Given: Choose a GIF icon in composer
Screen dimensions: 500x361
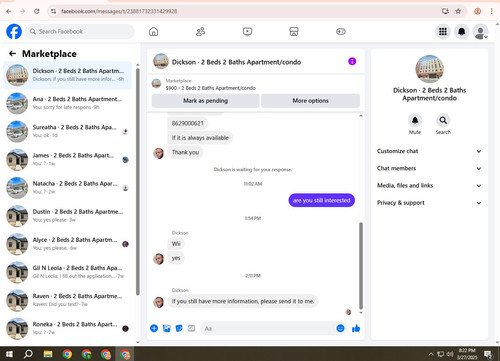Looking at the screenshot, I should [191, 328].
